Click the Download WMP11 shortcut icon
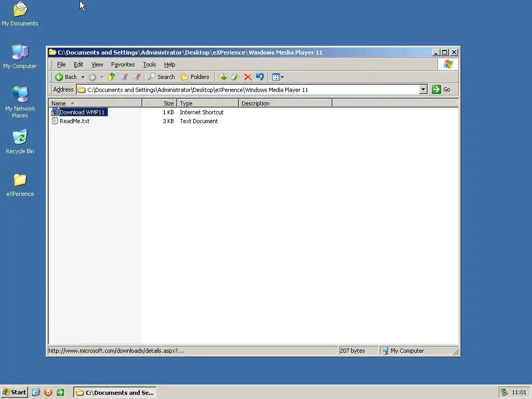The height and width of the screenshot is (399, 532). (55, 112)
